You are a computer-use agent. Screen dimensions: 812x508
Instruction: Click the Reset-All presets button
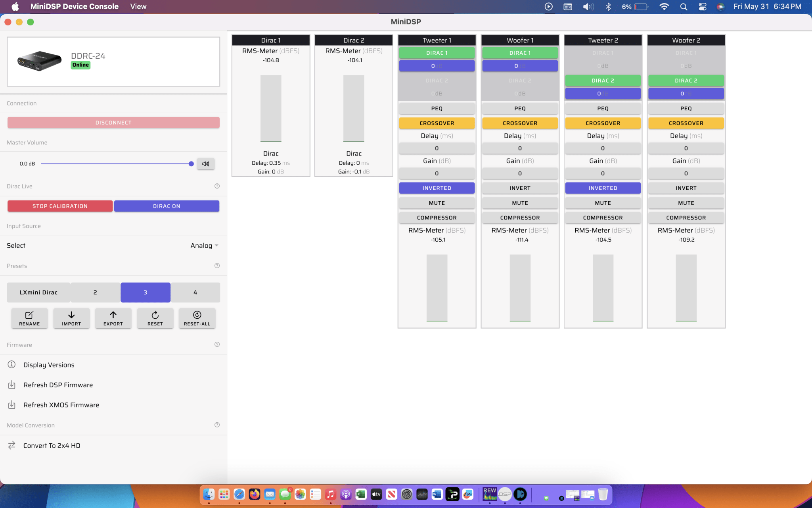coord(197,318)
